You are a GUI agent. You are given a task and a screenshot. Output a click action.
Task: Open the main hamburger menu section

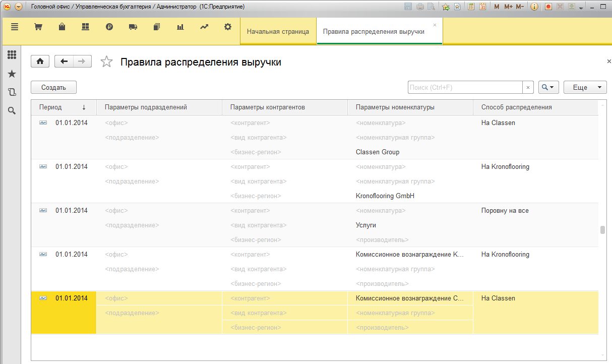15,27
